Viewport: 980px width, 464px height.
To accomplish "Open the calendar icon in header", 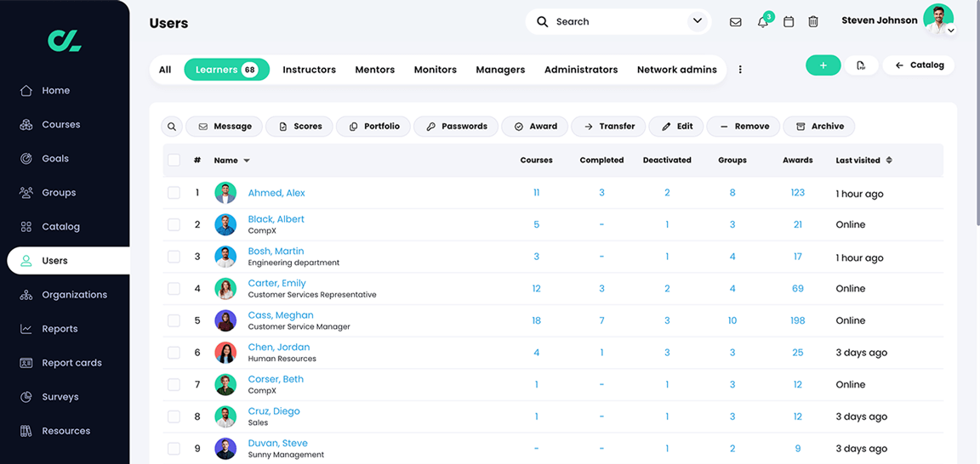I will pyautogui.click(x=789, y=22).
